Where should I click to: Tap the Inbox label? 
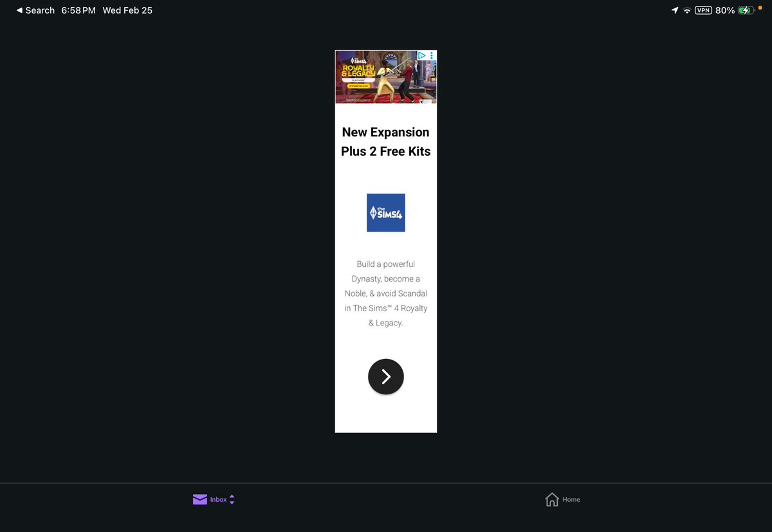(x=218, y=500)
